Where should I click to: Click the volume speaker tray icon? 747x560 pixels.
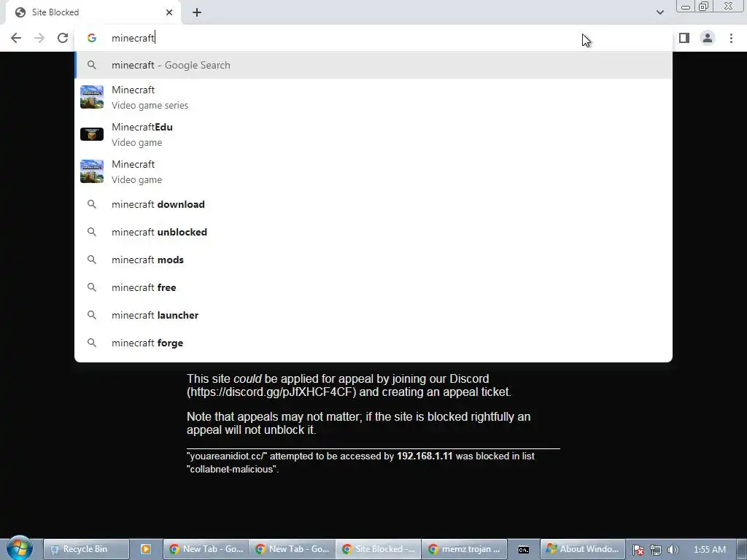click(x=673, y=550)
